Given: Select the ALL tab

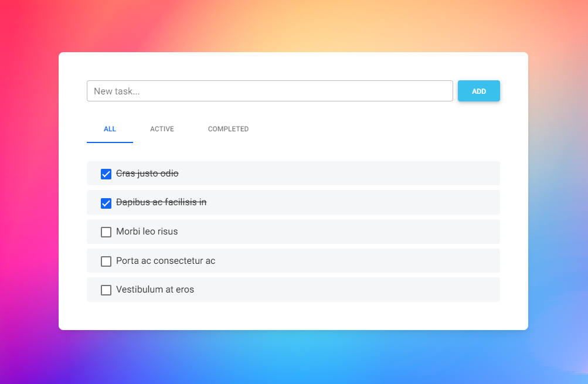Looking at the screenshot, I should (x=110, y=128).
